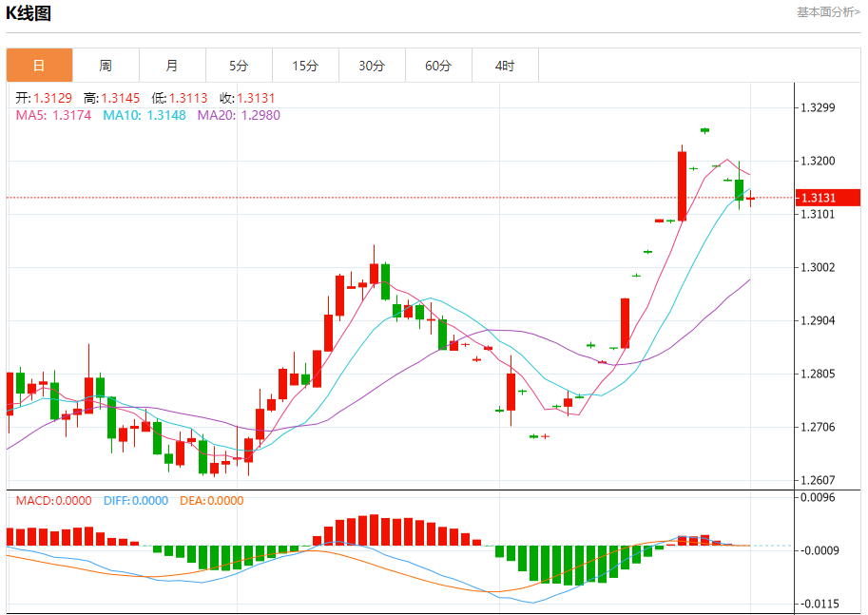The width and height of the screenshot is (868, 615).
Task: Click the 0.0096 MACD axis label
Action: (818, 497)
